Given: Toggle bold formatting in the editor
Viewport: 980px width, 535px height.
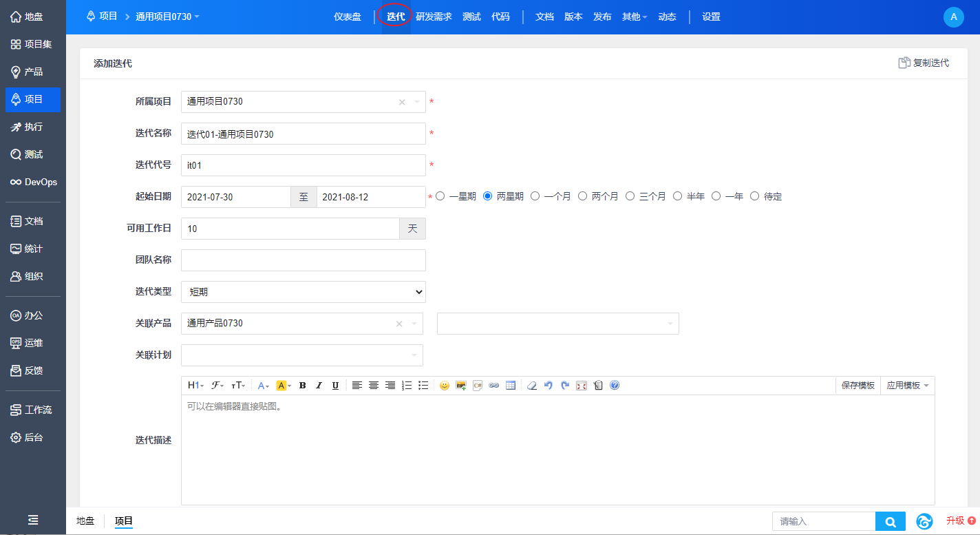Looking at the screenshot, I should coord(302,386).
